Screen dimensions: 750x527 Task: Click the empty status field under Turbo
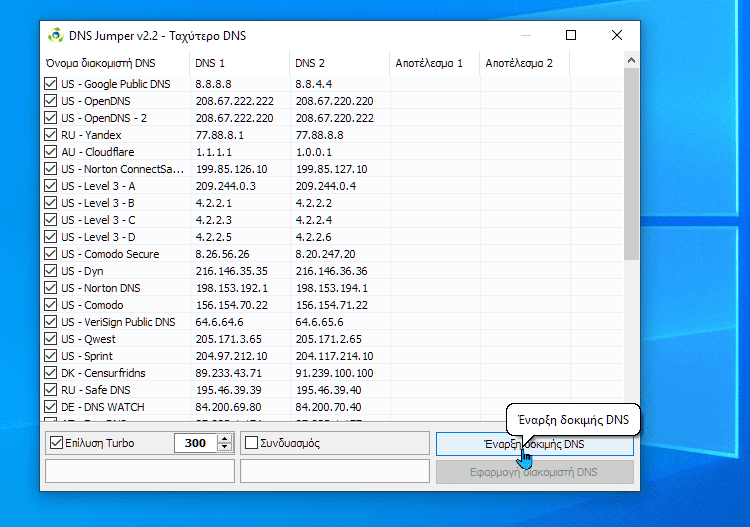140,471
